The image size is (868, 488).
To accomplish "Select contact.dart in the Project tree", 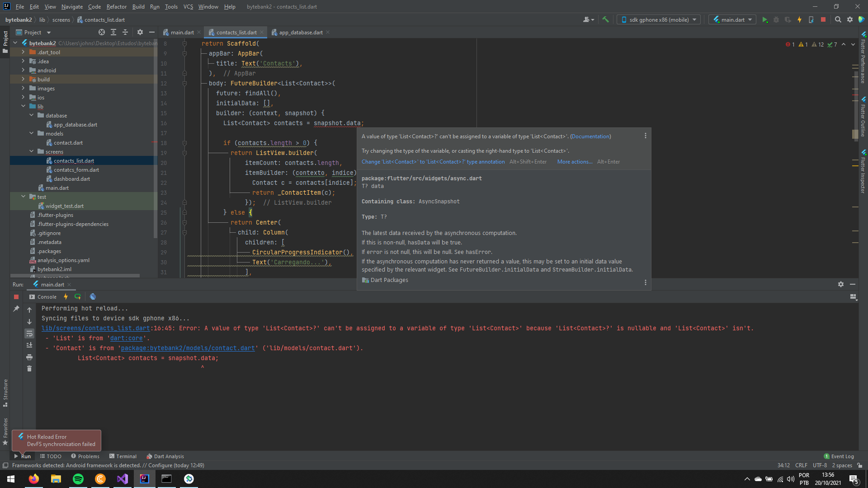I will pyautogui.click(x=68, y=143).
